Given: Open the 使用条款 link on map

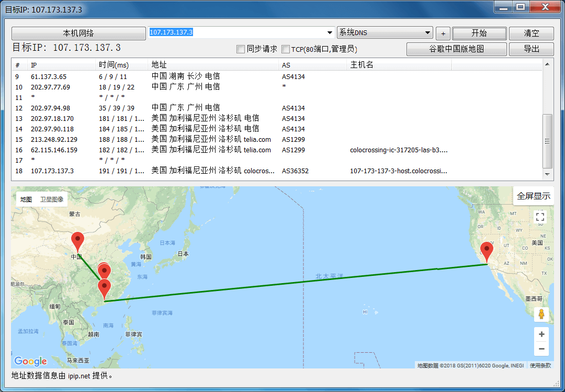Looking at the screenshot, I should (x=540, y=365).
